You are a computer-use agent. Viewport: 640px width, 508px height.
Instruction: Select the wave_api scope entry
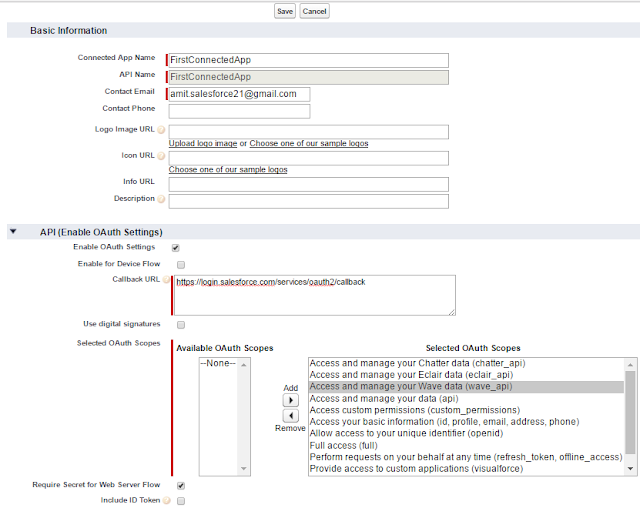[466, 387]
